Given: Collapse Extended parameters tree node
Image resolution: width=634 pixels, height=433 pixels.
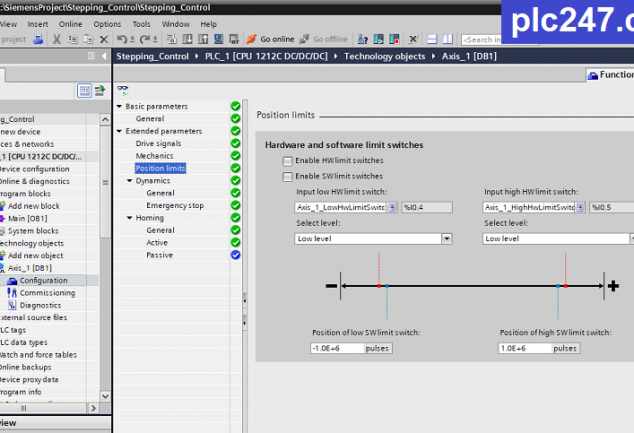Looking at the screenshot, I should click(119, 131).
